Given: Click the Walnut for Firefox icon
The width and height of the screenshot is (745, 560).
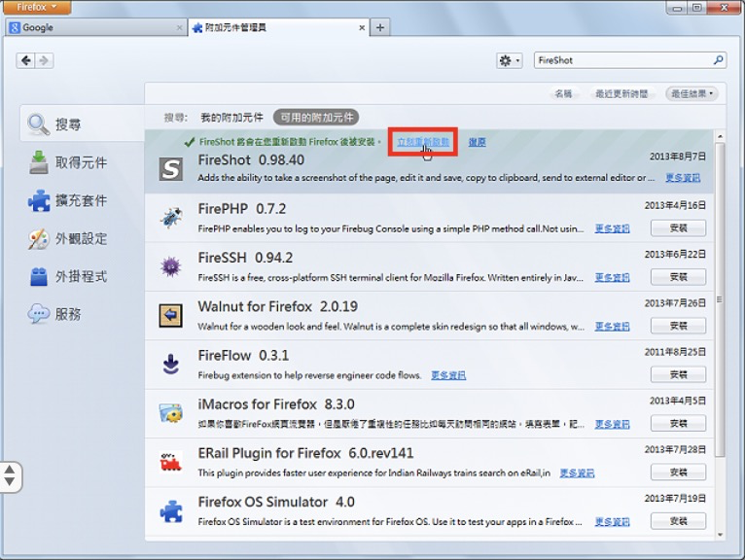Looking at the screenshot, I should tap(170, 315).
